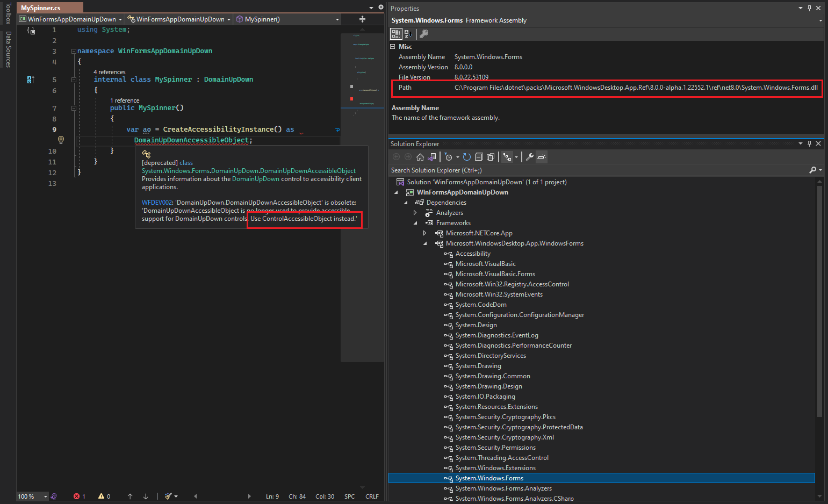The image size is (828, 504).
Task: Click the search magnifier in Solution Explorer
Action: click(x=812, y=170)
